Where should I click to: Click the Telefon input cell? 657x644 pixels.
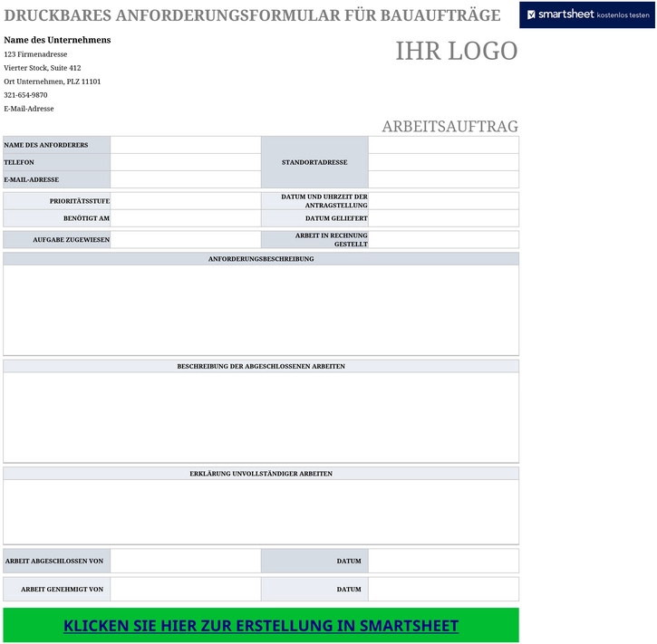coord(186,162)
